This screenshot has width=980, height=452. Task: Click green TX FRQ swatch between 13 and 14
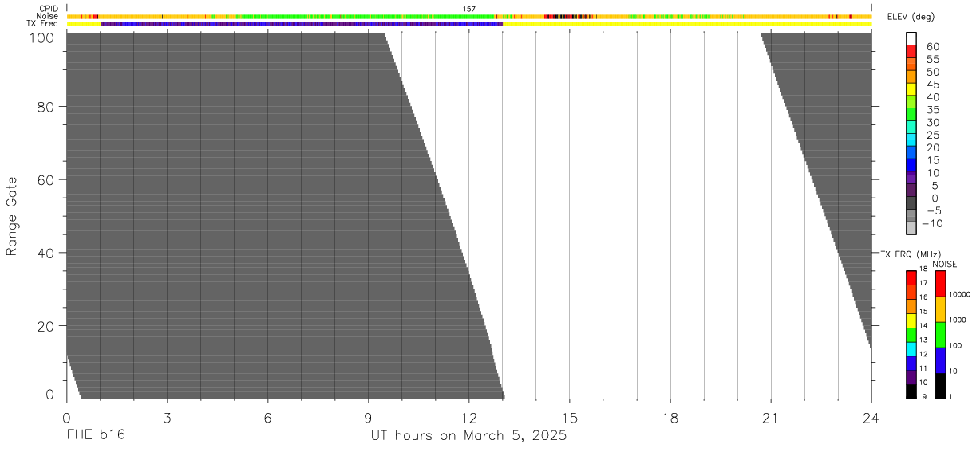(911, 334)
